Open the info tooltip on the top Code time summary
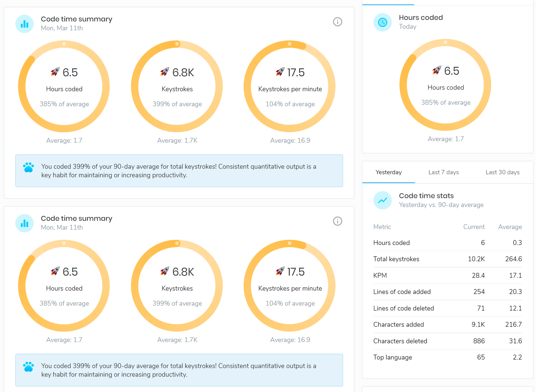 [337, 22]
